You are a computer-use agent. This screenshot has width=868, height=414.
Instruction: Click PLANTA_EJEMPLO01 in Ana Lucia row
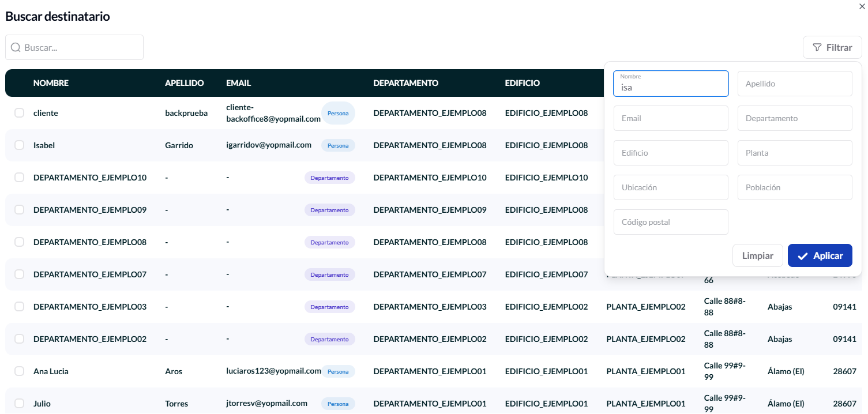(x=646, y=371)
